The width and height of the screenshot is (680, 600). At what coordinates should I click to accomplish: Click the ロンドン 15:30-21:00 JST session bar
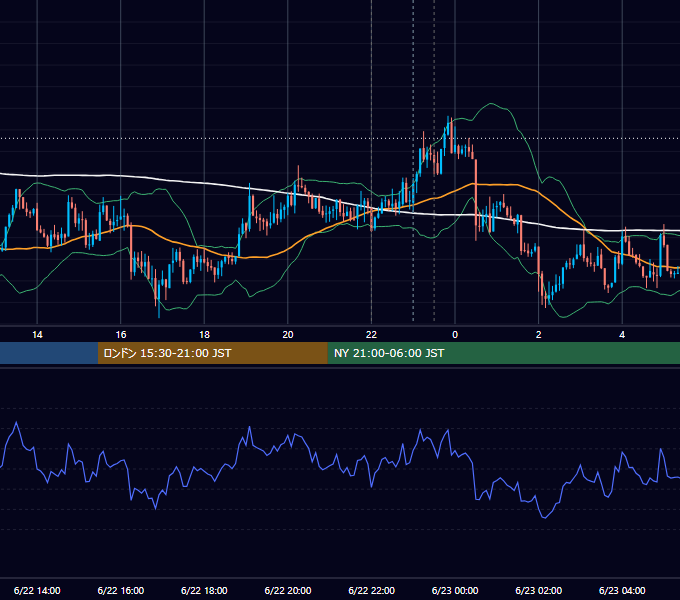[x=212, y=353]
